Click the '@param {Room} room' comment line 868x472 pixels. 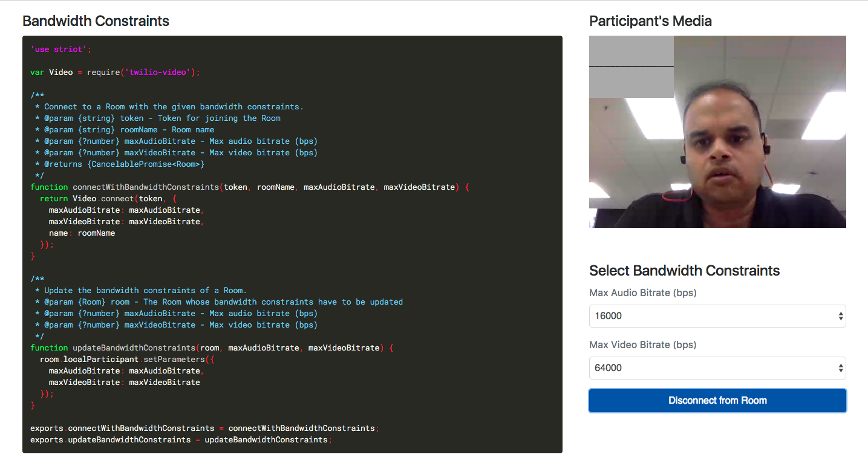tap(219, 302)
